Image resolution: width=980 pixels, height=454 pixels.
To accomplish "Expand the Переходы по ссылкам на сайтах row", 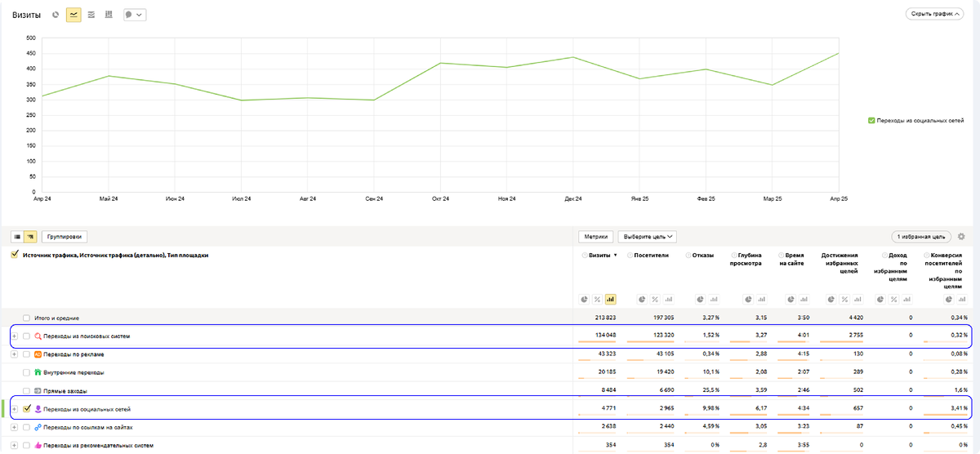I will (14, 427).
